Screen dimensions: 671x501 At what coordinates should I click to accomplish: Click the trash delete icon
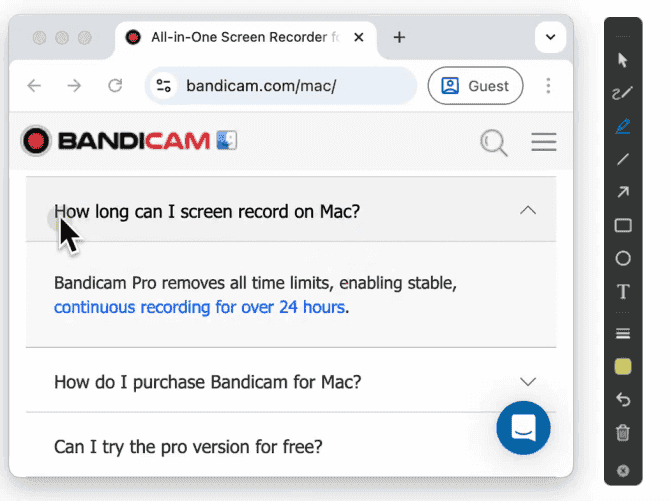point(623,433)
